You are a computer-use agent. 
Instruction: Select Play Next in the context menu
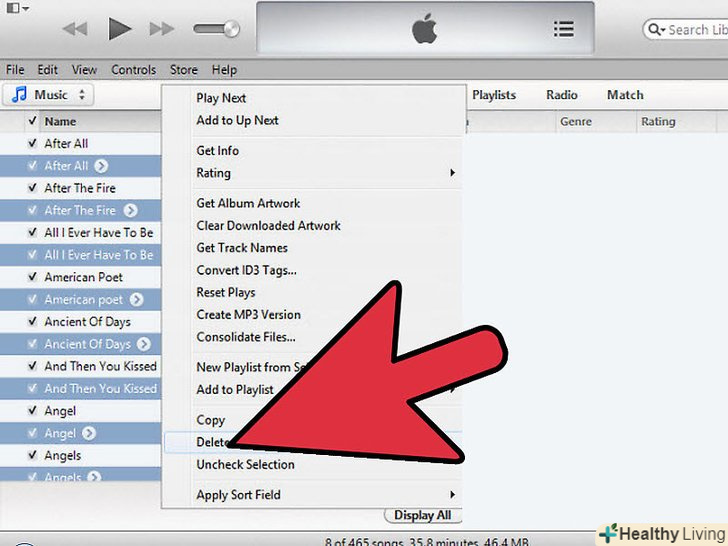[221, 98]
